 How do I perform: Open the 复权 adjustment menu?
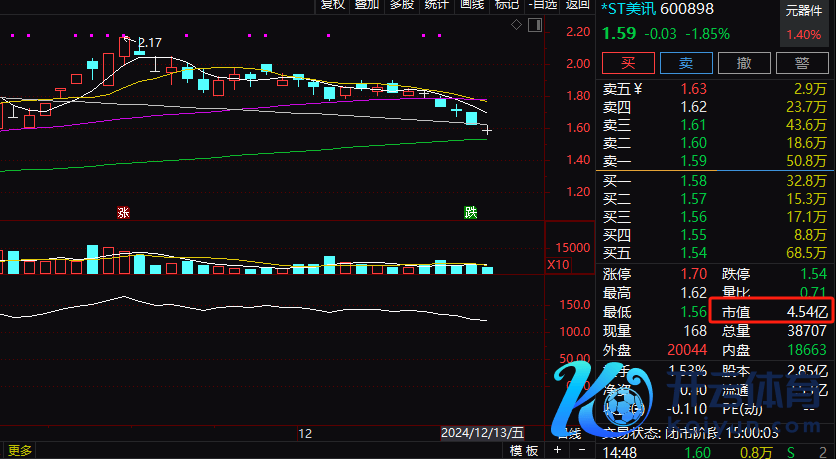click(x=332, y=5)
